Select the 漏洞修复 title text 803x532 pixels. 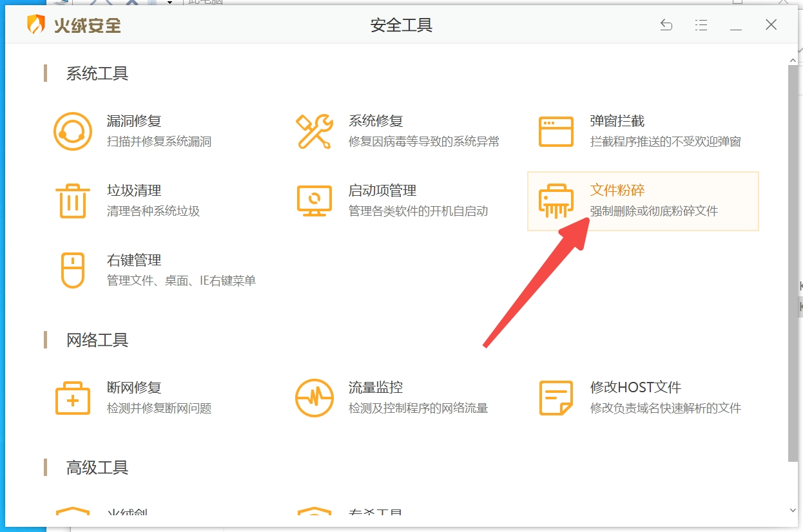coord(134,121)
